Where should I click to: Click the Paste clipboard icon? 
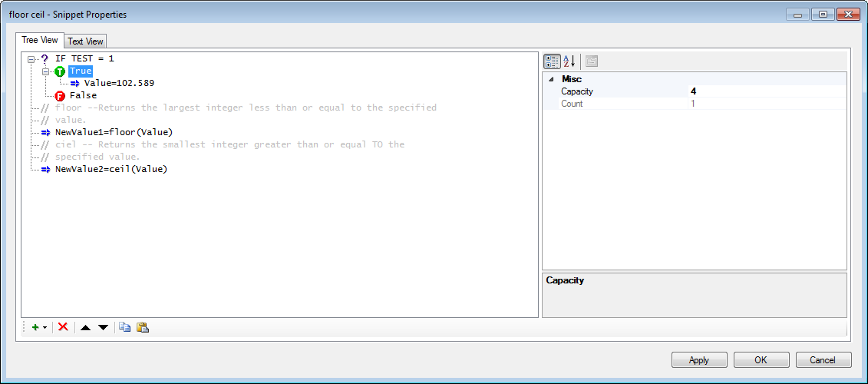tap(143, 327)
